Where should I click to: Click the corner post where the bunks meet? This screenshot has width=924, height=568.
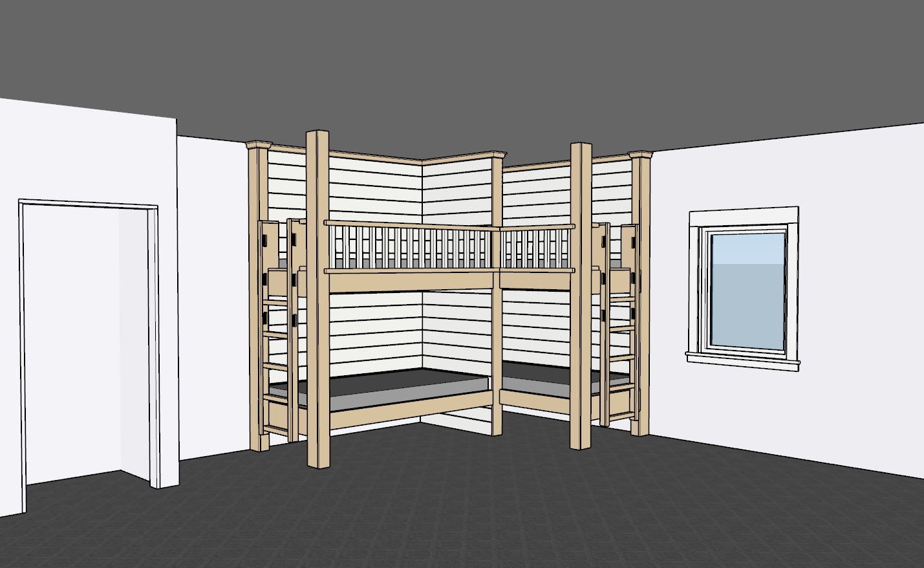tap(498, 323)
